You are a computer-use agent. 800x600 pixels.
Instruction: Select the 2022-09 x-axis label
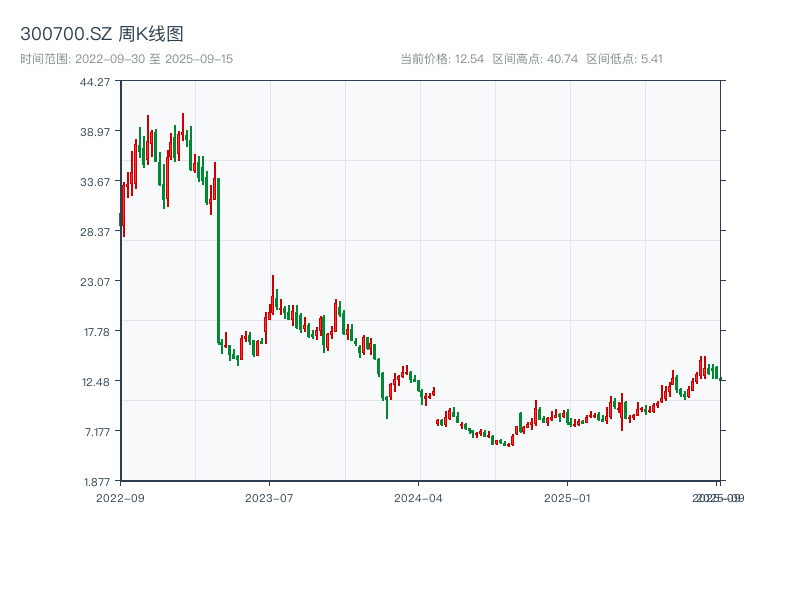pyautogui.click(x=118, y=495)
